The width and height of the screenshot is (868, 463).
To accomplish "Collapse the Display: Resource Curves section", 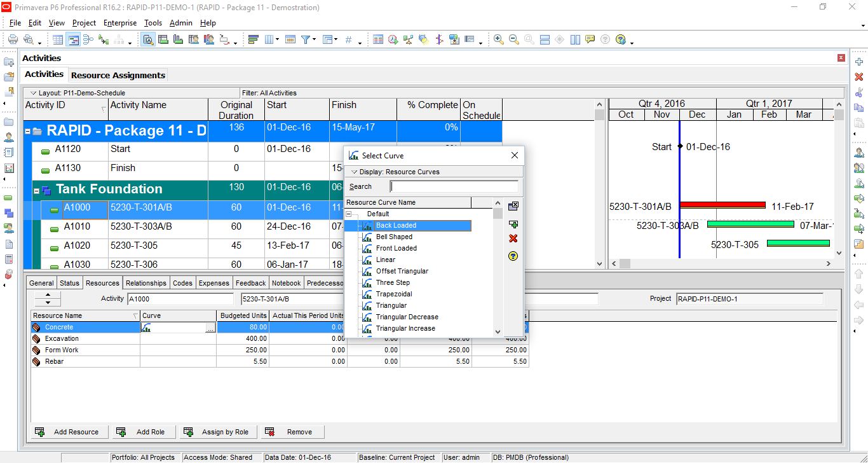I will click(355, 171).
